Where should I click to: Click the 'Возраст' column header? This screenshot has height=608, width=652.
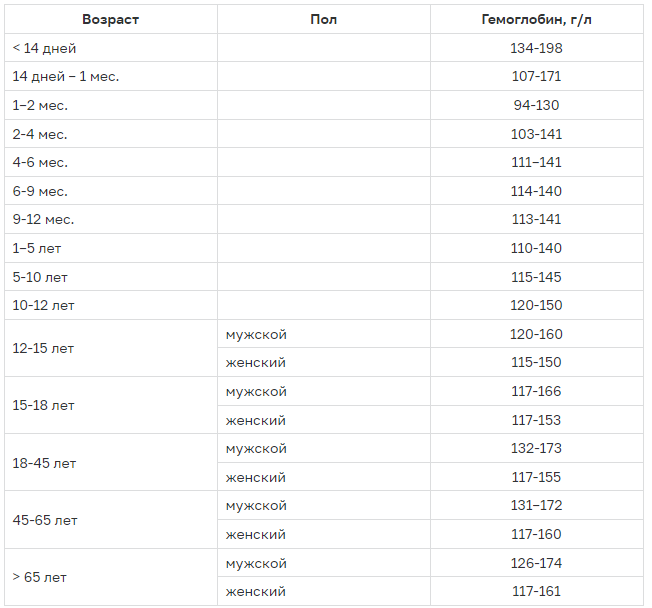110,19
